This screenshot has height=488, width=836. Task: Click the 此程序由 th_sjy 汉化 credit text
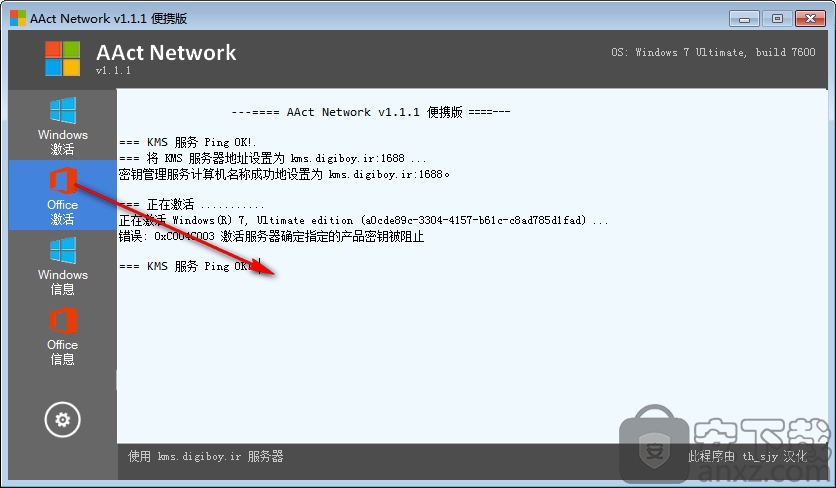click(x=747, y=457)
